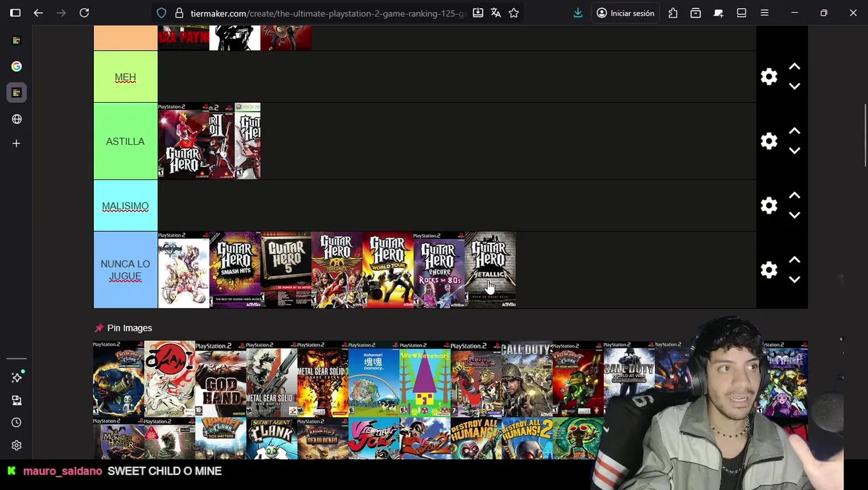Select God Hand cover in image pool
This screenshot has height=490, width=868.
click(221, 379)
